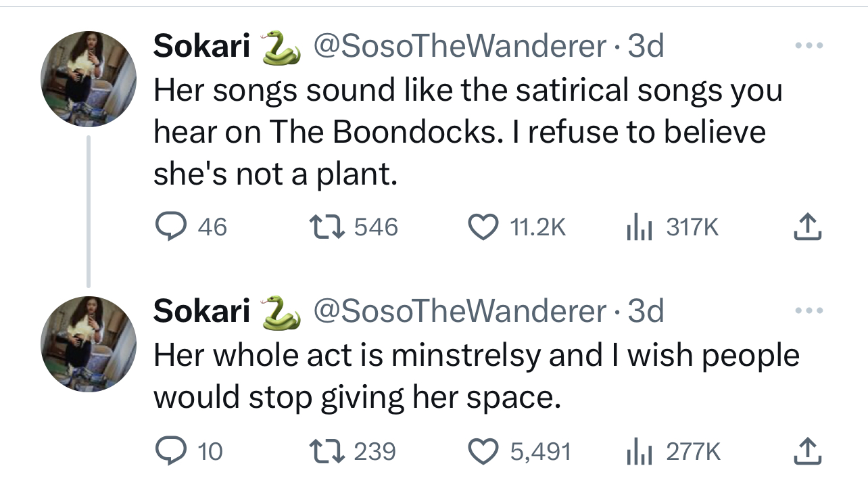Open Sokari's avatar on second tweet
868x489 pixels.
click(x=89, y=344)
